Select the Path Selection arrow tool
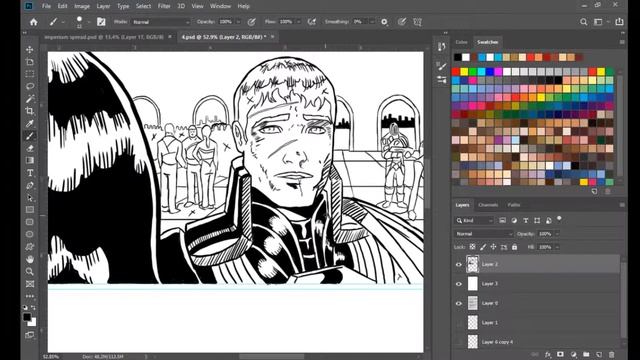 [x=30, y=198]
